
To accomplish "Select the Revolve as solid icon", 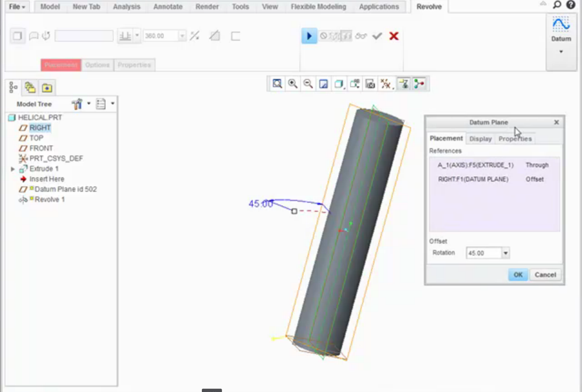I will click(x=17, y=36).
